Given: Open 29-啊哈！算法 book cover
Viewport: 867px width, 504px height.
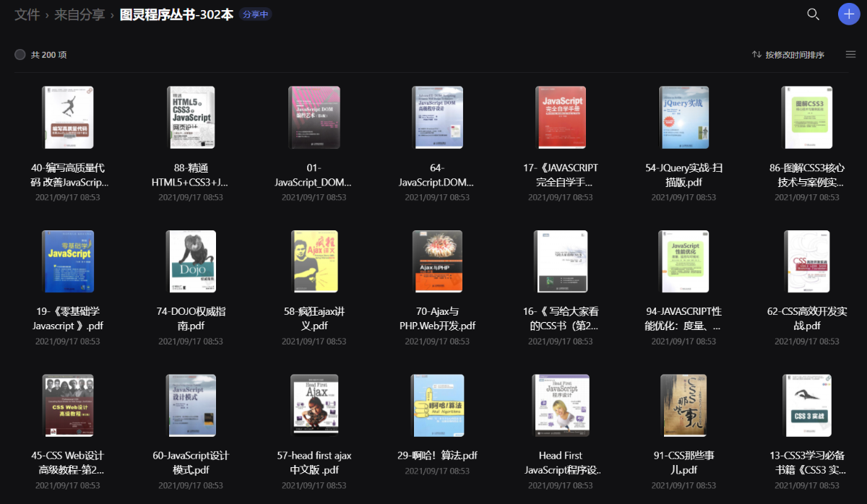Looking at the screenshot, I should tap(438, 406).
